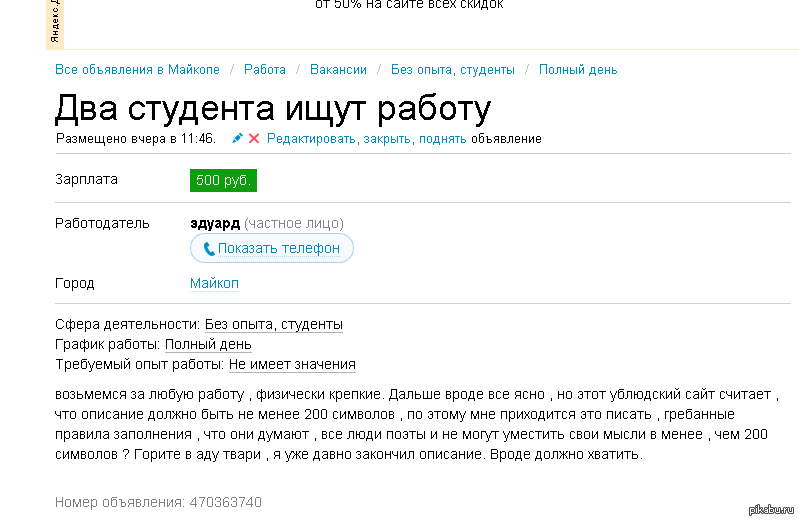Click the heading Два студента ищут работу
The width and height of the screenshot is (799, 521).
pyautogui.click(x=273, y=108)
